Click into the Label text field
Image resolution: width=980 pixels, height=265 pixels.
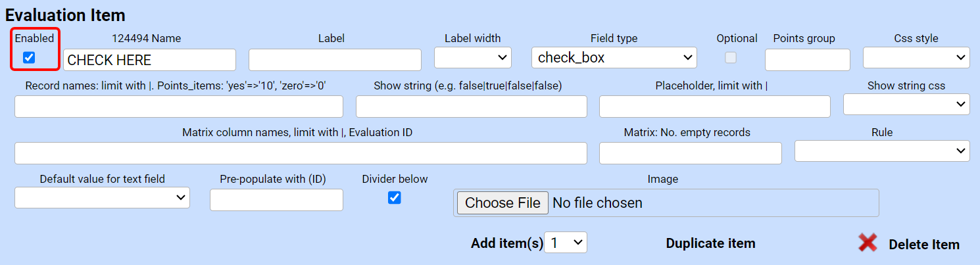pyautogui.click(x=335, y=60)
